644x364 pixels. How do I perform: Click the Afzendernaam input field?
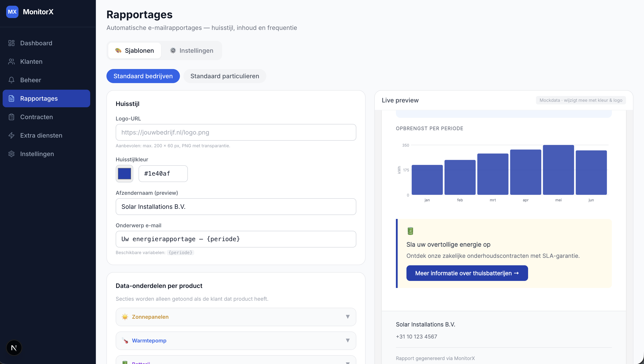tap(236, 206)
